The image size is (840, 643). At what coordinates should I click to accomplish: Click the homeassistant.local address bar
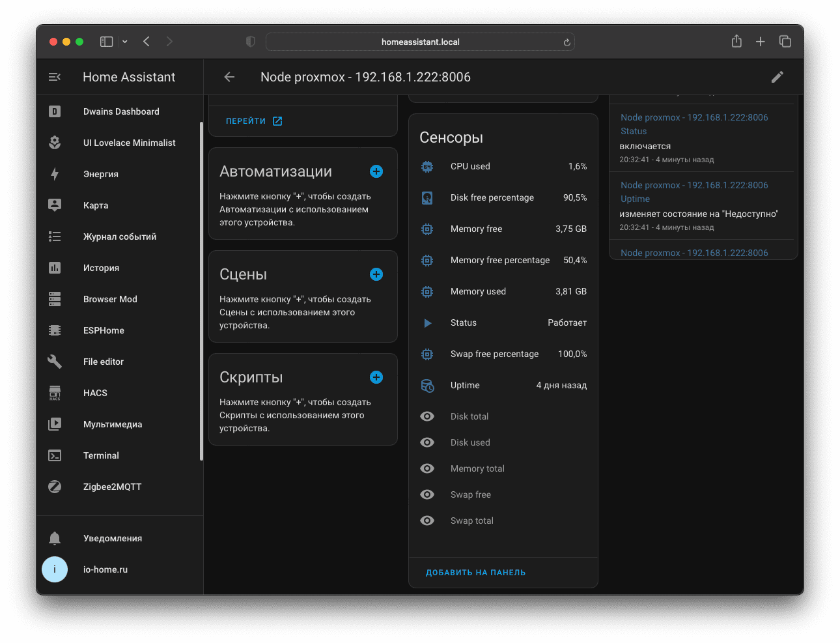pyautogui.click(x=420, y=42)
